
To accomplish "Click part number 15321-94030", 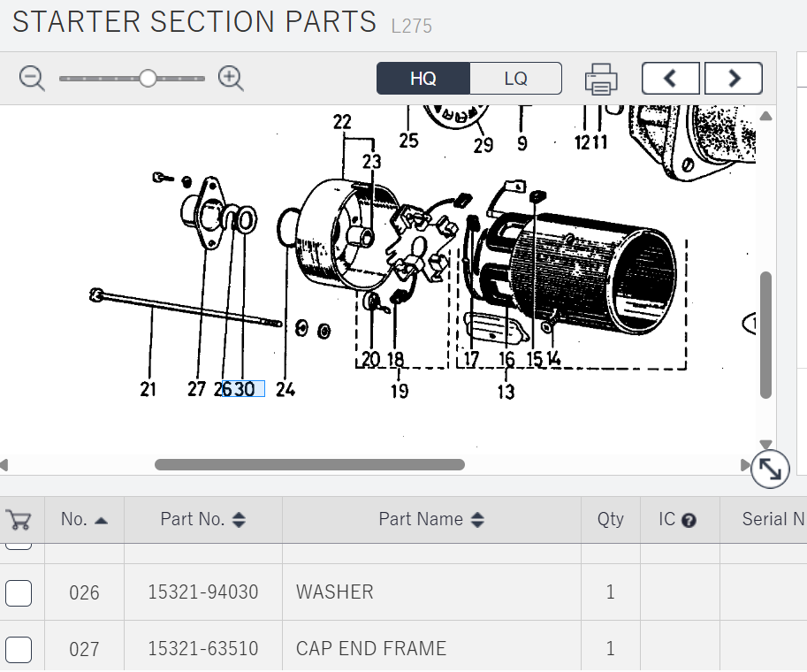I will [202, 592].
